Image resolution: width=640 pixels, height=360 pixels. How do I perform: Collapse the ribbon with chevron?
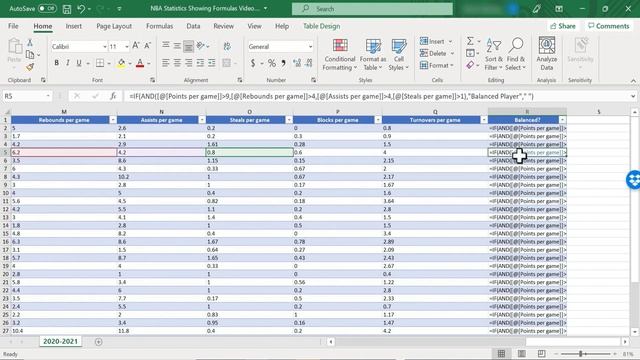coord(633,81)
